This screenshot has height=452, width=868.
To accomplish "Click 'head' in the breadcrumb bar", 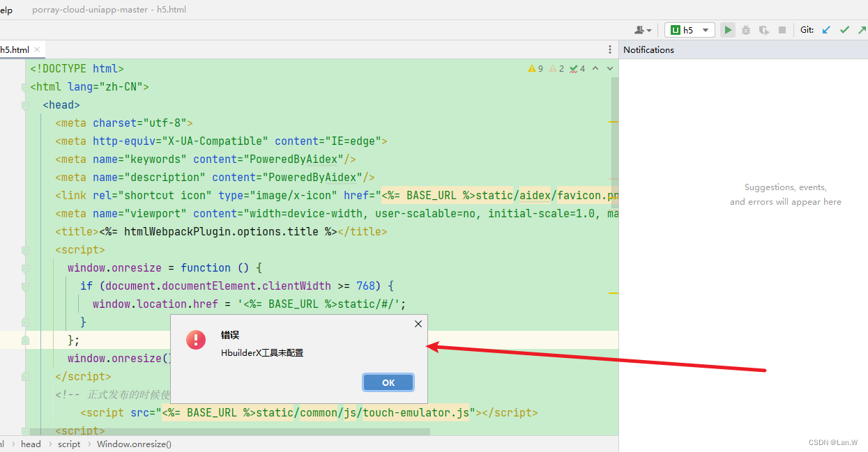I will point(31,444).
